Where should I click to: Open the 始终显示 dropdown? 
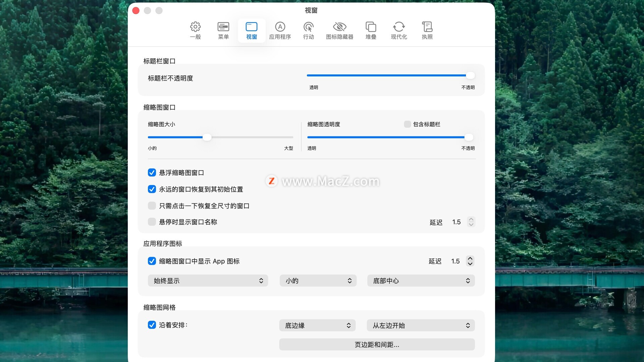(208, 281)
